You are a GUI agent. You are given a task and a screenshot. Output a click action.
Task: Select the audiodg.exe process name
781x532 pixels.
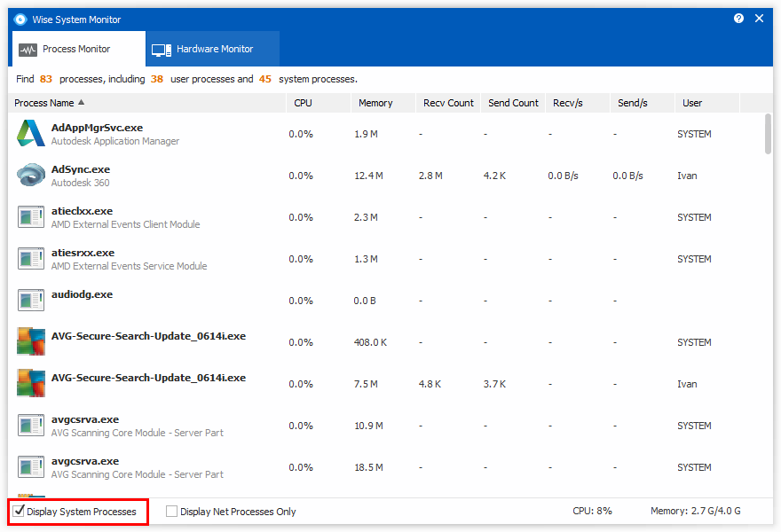point(83,294)
